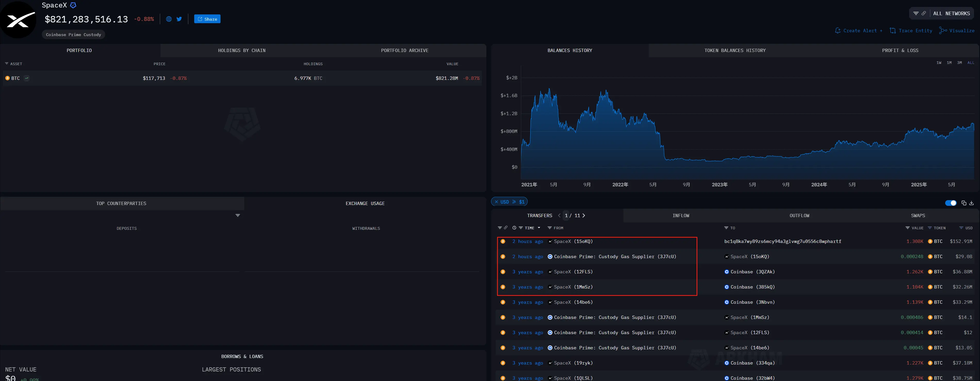Set chart range to 1W
The image size is (980, 381).
(x=939, y=63)
